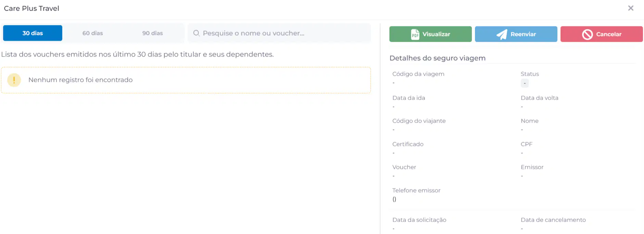Viewport: 644px width, 234px height.
Task: Click the 'Emissor' label
Action: pyautogui.click(x=532, y=167)
